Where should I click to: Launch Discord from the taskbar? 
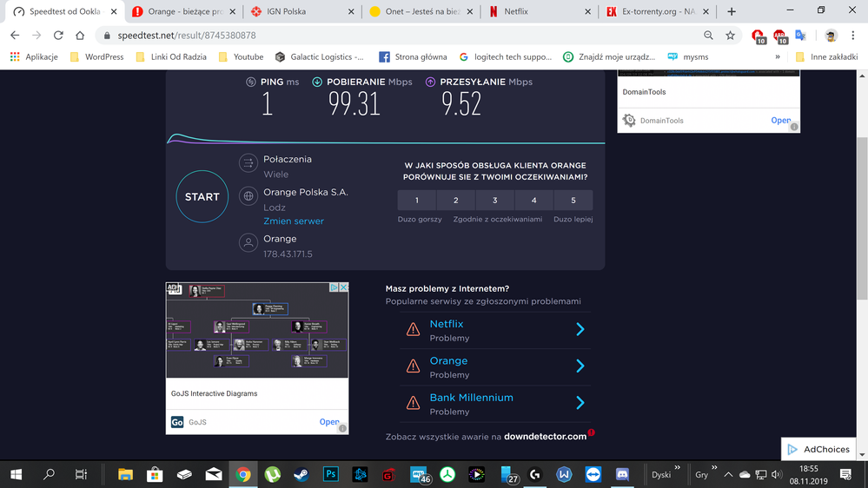click(x=622, y=474)
